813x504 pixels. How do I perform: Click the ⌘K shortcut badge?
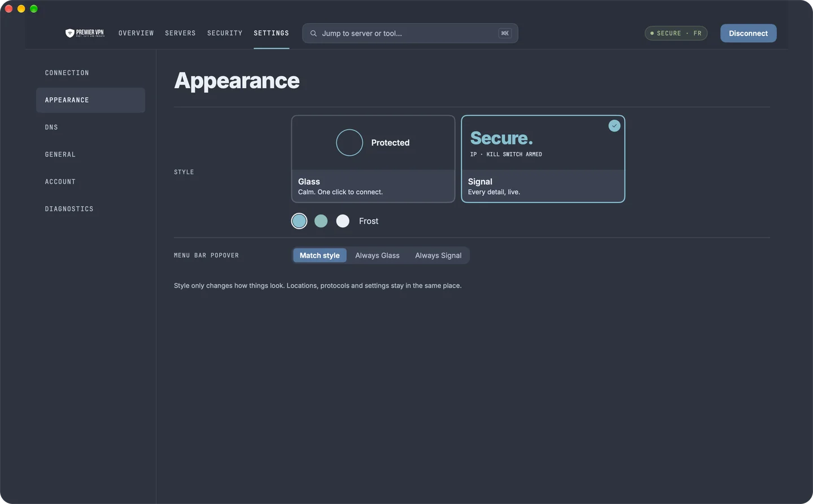(505, 33)
